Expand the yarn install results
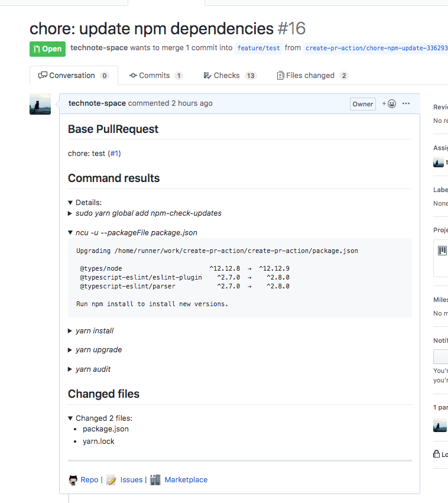The image size is (448, 503). [x=91, y=331]
